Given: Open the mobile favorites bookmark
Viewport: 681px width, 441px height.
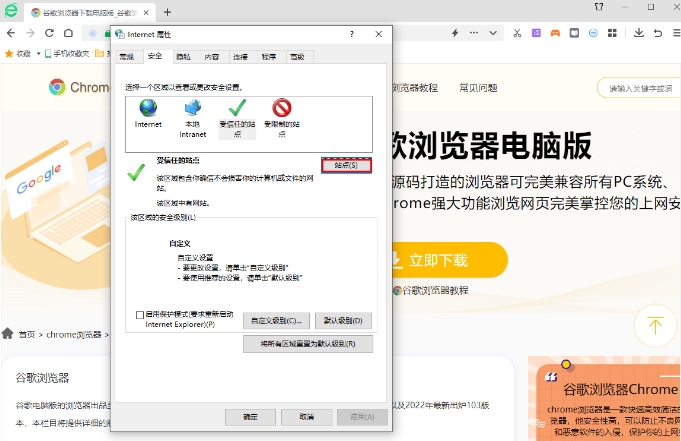Looking at the screenshot, I should pyautogui.click(x=67, y=53).
